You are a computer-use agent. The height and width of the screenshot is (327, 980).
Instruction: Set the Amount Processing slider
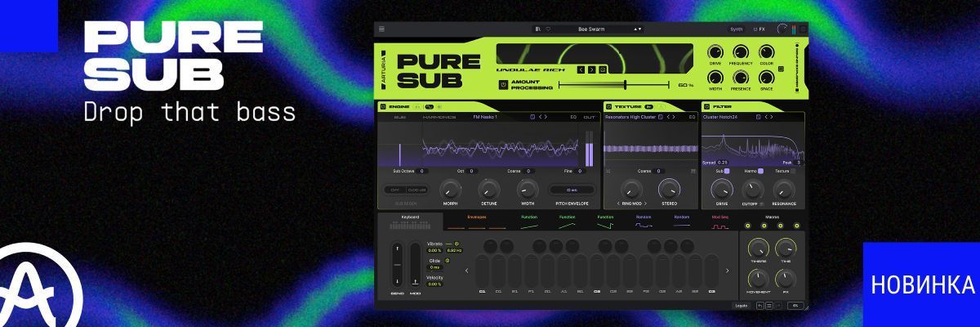pos(614,84)
